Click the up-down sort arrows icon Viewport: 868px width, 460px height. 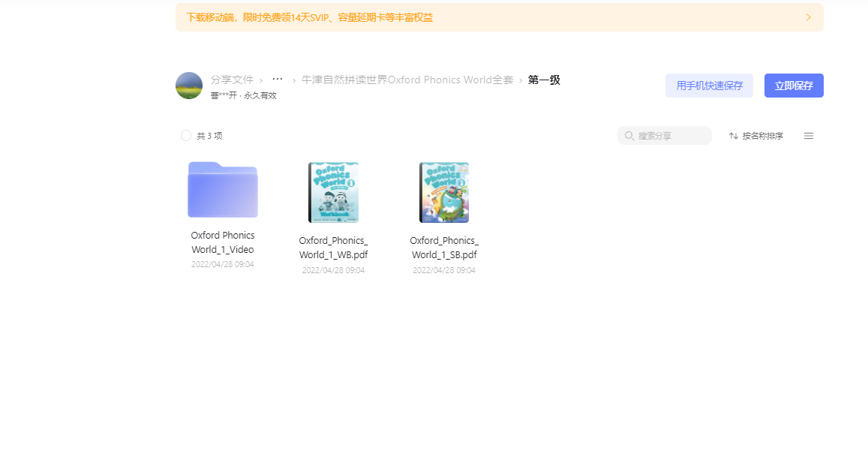pos(733,136)
